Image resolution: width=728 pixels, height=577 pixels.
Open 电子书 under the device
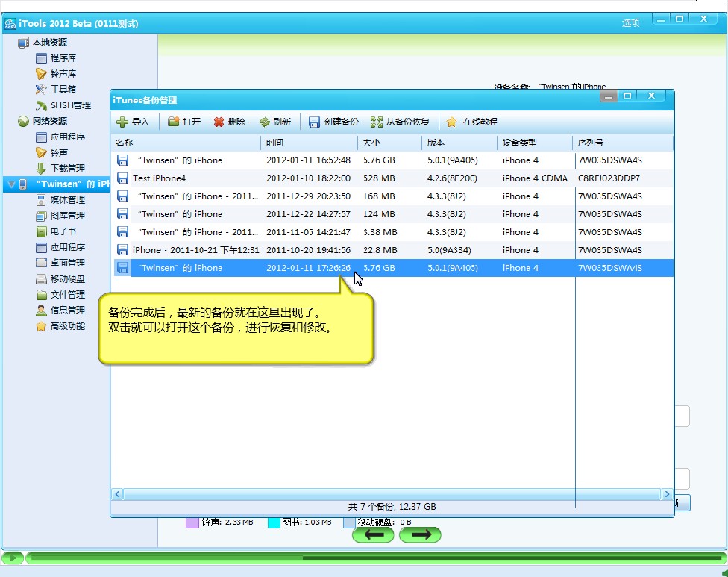[63, 231]
